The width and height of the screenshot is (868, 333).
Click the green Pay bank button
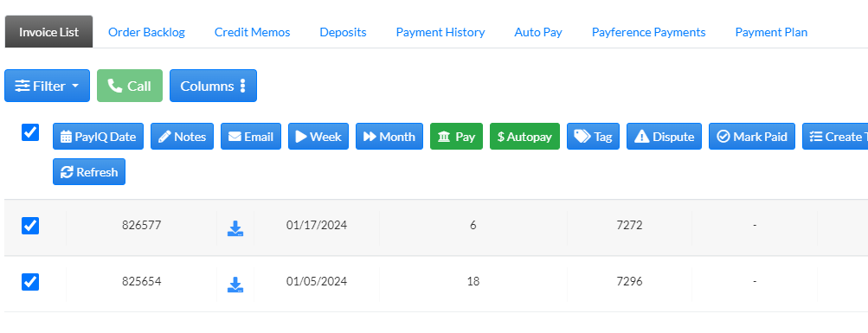pyautogui.click(x=456, y=137)
